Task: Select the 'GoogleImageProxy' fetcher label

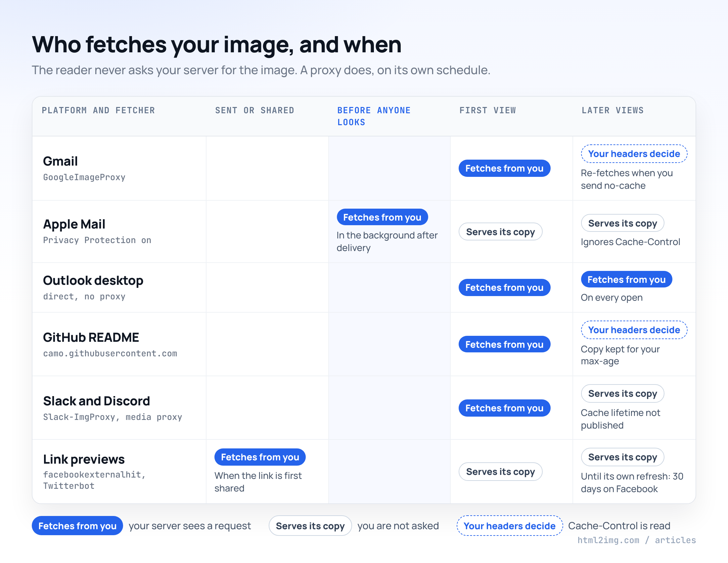Action: point(84,177)
